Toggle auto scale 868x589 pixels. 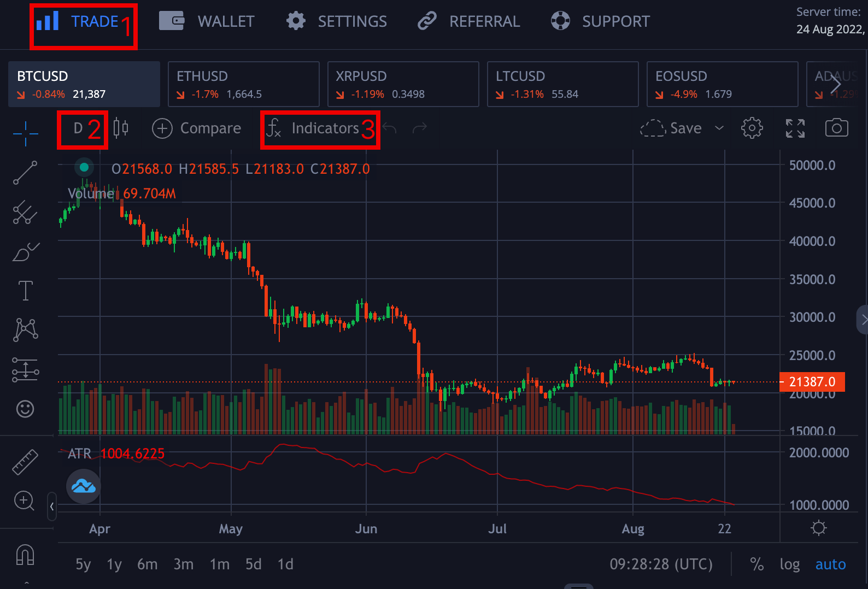click(830, 564)
